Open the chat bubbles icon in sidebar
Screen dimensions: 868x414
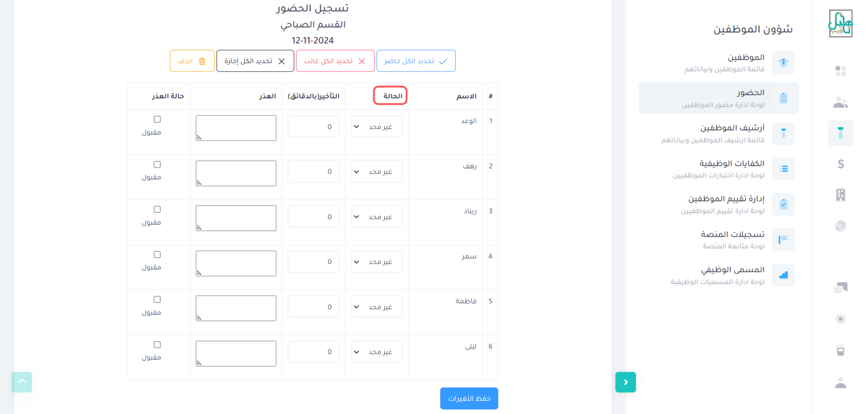tap(841, 288)
